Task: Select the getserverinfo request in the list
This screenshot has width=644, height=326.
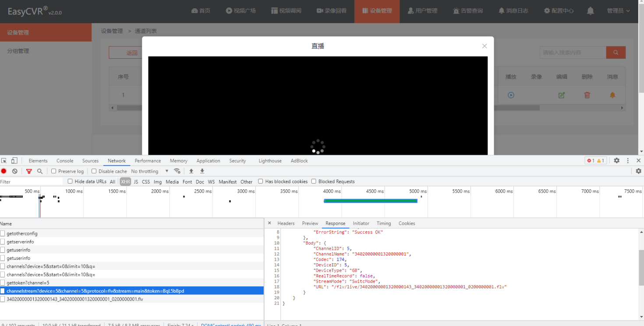Action: pyautogui.click(x=20, y=242)
